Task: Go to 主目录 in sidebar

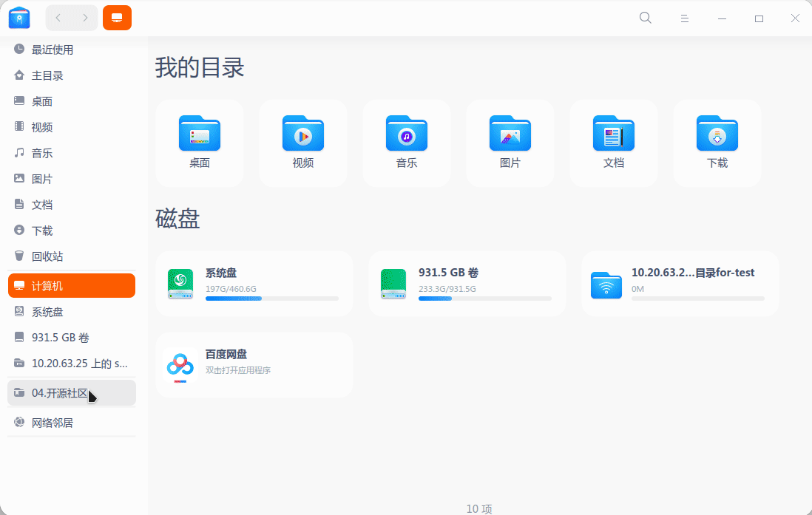Action: 72,75
